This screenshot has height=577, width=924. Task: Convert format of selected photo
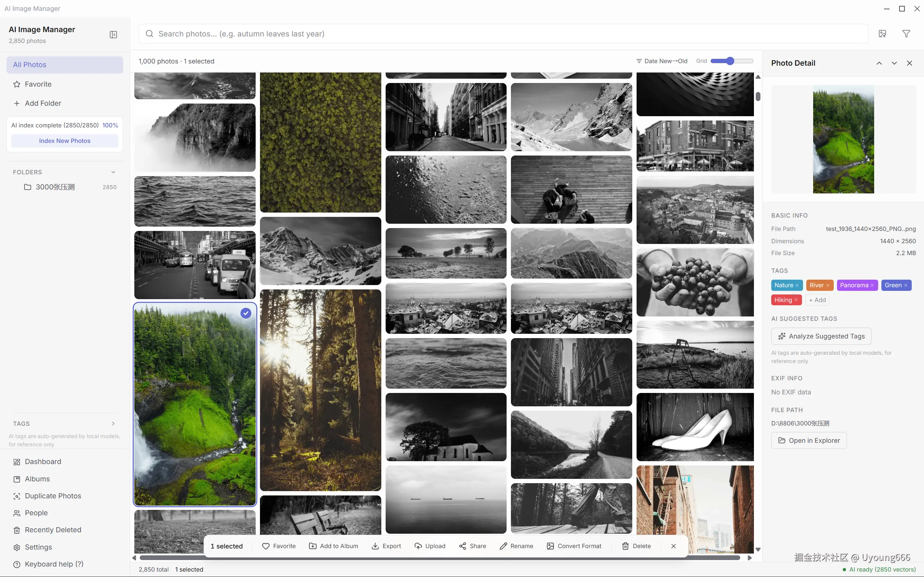574,546
